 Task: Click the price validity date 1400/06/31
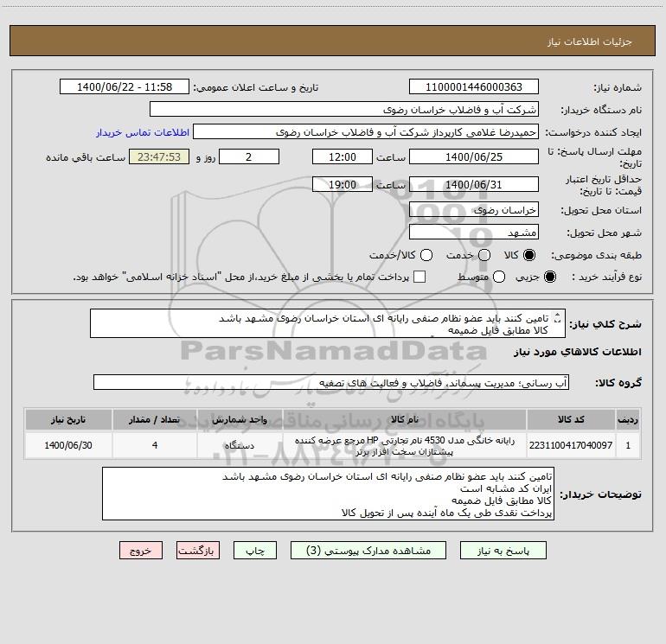click(474, 184)
